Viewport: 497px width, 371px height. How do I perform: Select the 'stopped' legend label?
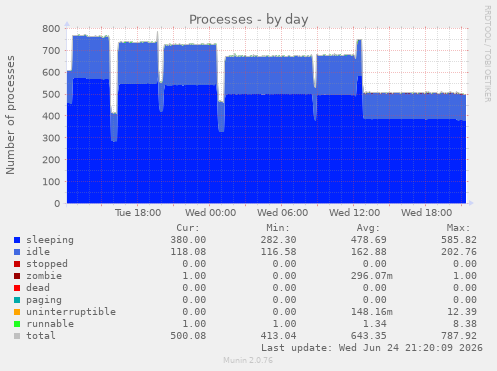[x=47, y=264]
